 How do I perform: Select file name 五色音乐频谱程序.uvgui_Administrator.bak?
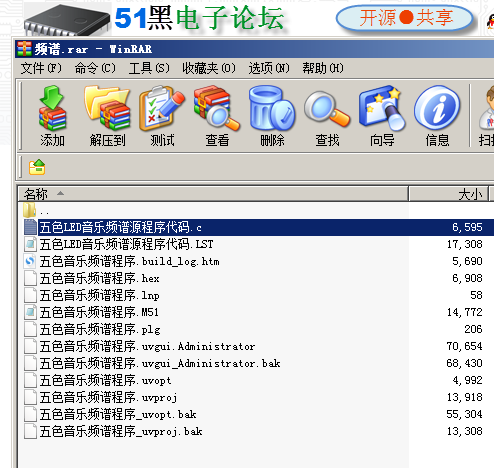click(x=160, y=363)
